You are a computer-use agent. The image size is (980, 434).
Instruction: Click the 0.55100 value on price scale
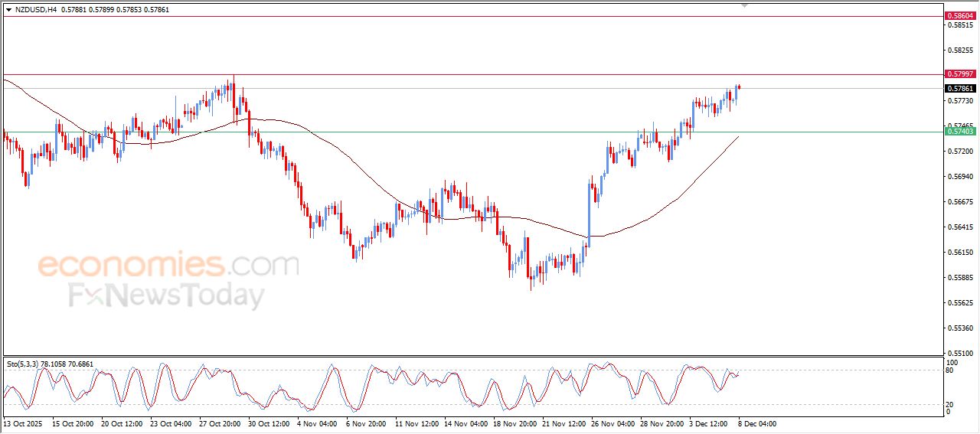pos(959,354)
